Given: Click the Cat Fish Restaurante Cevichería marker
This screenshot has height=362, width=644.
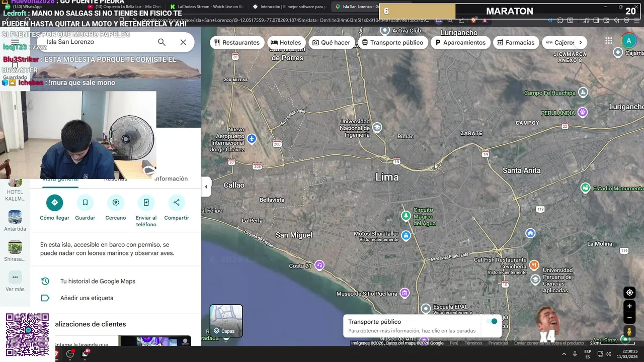Looking at the screenshot, I should click(x=534, y=264).
